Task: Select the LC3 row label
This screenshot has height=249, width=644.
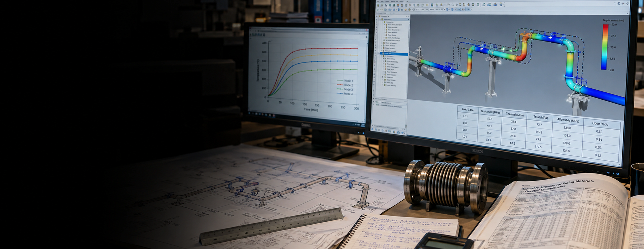Action: pos(465,130)
